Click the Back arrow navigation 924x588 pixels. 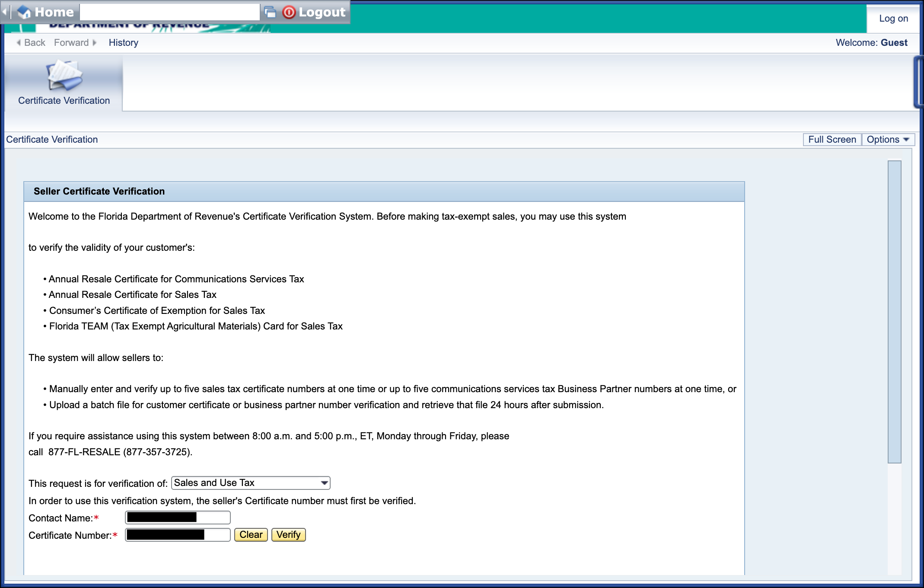pyautogui.click(x=31, y=42)
